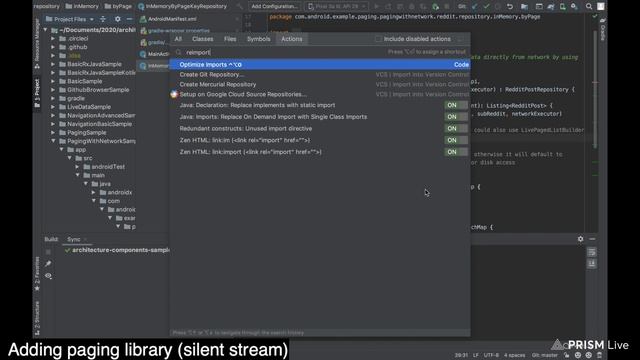Click the Google Cloud icon in results
Screen dimensions: 640x360
pyautogui.click(x=174, y=94)
